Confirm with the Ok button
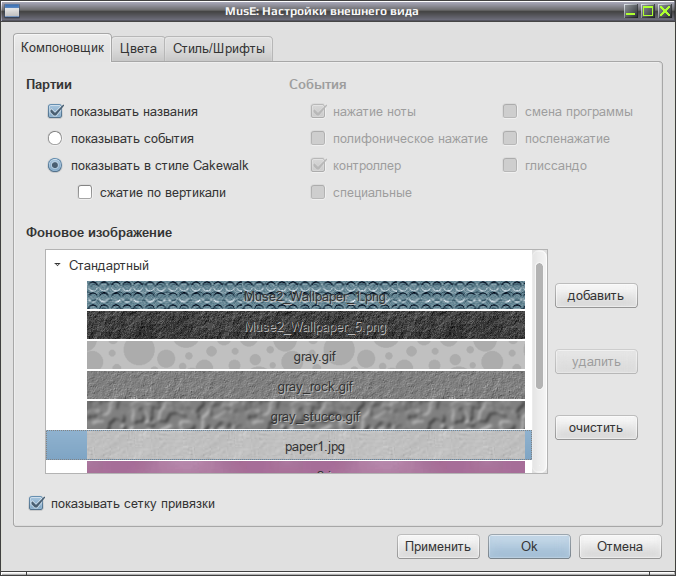 (529, 547)
